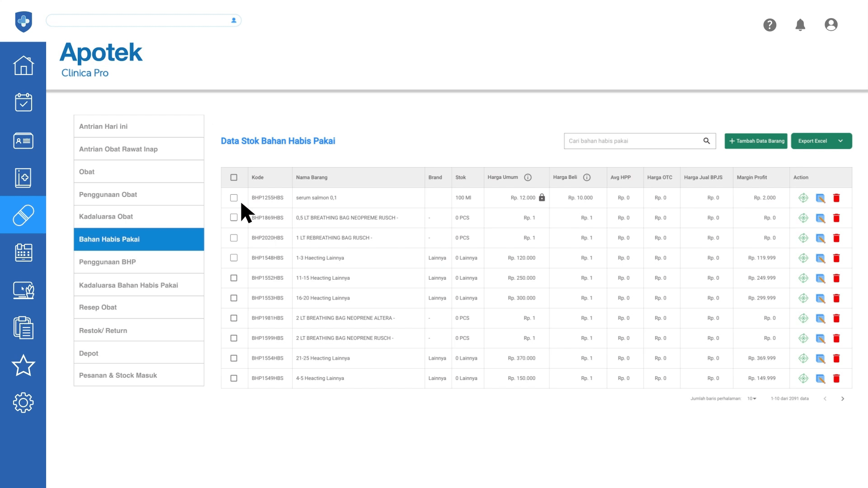Open the settings gear in sidebar
868x488 pixels.
pos(23,402)
